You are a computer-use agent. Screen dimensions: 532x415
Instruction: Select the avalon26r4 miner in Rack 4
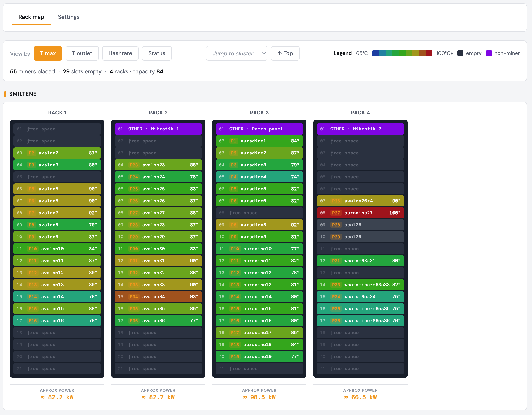pos(360,201)
